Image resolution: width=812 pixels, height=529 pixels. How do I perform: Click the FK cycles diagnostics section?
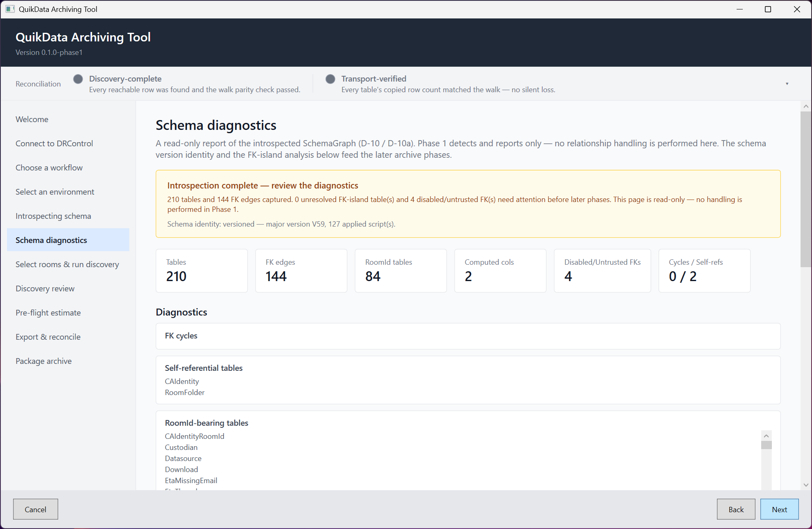(468, 336)
